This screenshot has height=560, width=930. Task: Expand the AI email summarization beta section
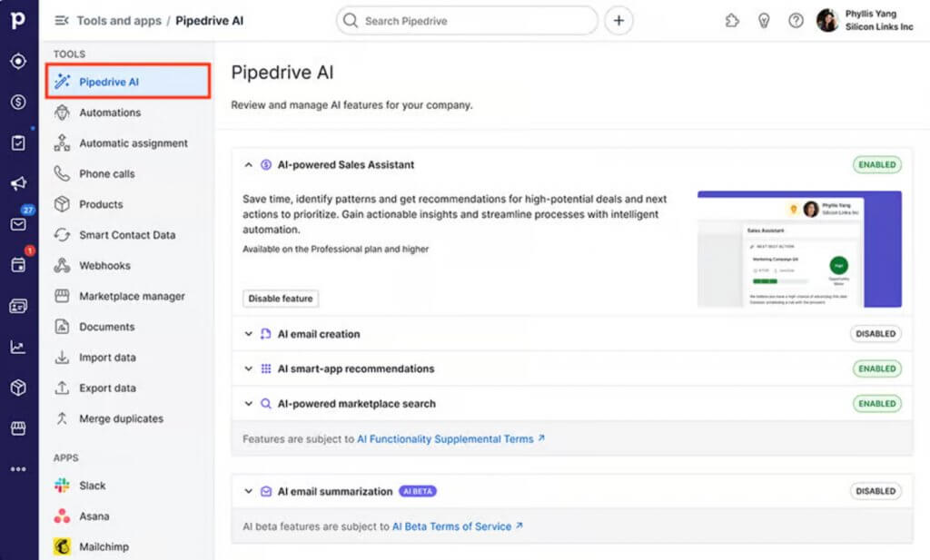248,491
